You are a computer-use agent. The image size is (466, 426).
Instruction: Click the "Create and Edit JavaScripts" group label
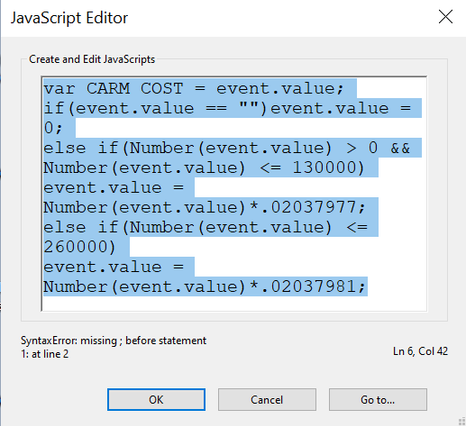tap(92, 59)
